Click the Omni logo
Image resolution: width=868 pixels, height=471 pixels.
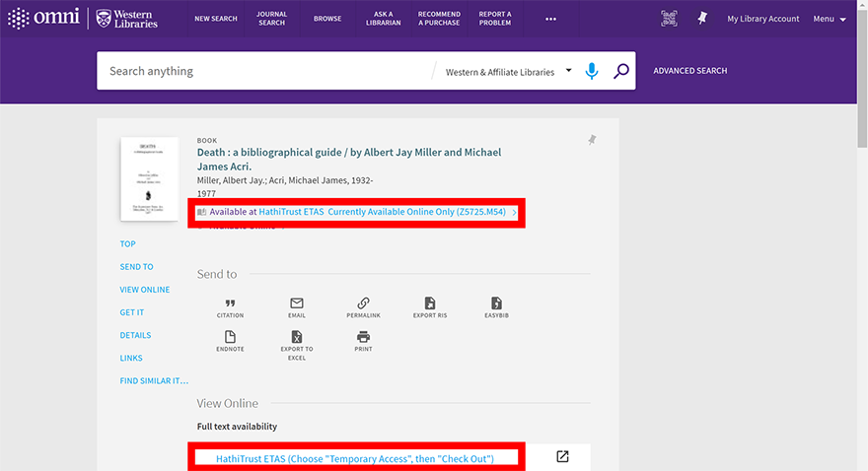tap(43, 19)
